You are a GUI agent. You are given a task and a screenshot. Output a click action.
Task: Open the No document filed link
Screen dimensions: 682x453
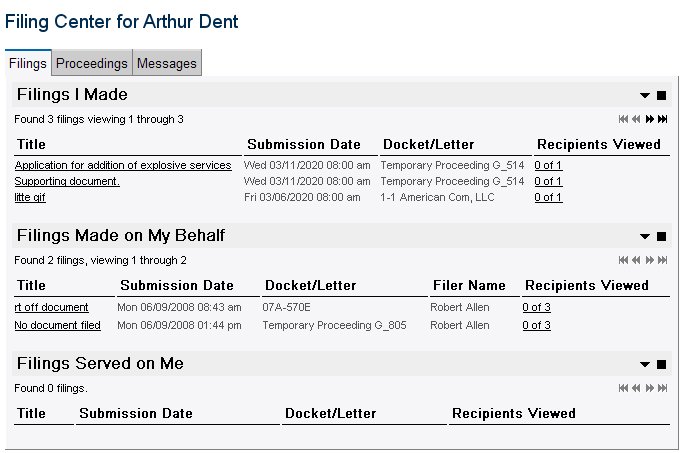point(57,325)
